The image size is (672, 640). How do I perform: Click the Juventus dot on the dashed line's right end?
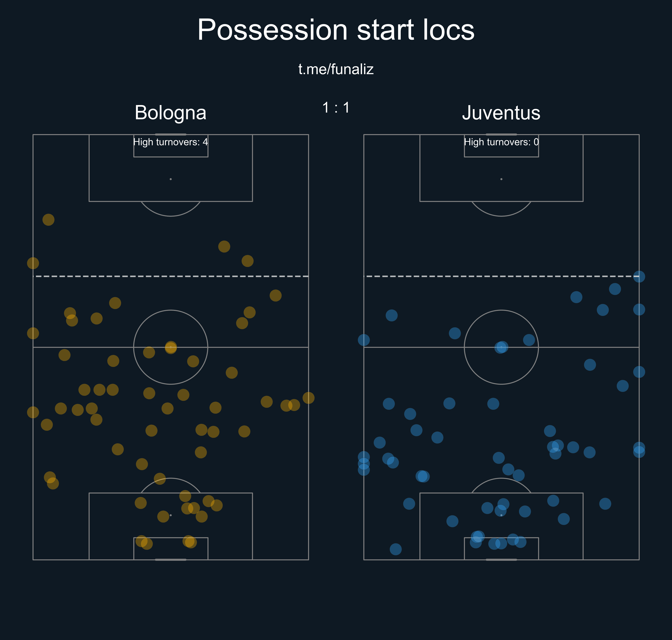[x=639, y=276]
